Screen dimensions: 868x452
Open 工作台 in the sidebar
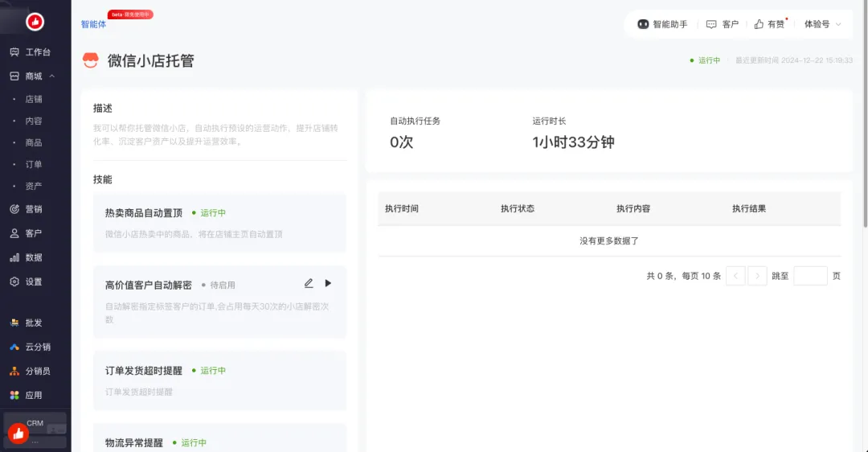(37, 52)
